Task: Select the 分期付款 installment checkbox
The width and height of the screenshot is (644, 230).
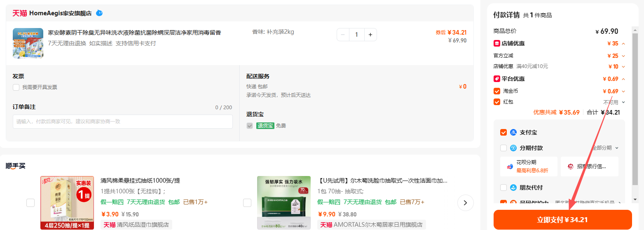Action: click(x=503, y=148)
